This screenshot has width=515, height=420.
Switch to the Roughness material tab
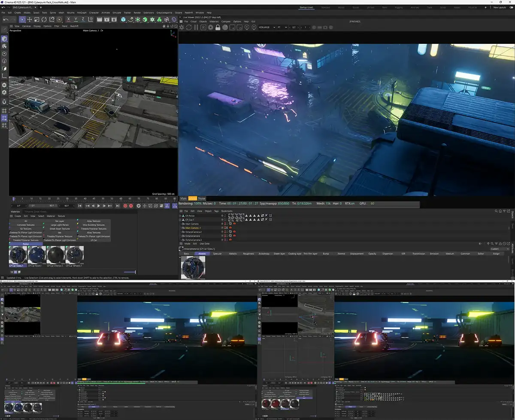tap(248, 254)
